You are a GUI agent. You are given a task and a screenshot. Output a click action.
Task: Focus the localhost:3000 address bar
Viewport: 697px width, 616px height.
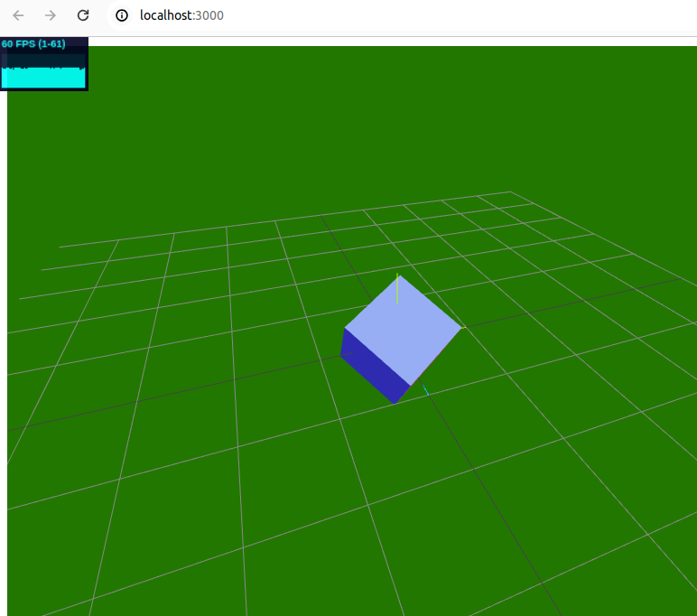coord(181,15)
